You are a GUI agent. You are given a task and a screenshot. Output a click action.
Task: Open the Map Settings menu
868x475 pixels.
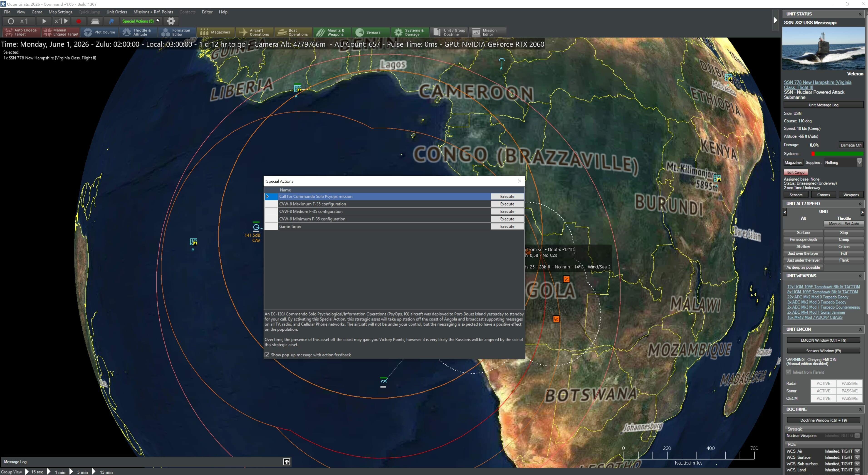point(60,12)
